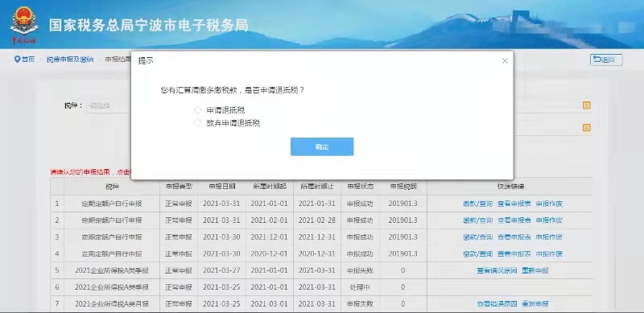Click the 2021-02-28 period end cell

[317, 220]
